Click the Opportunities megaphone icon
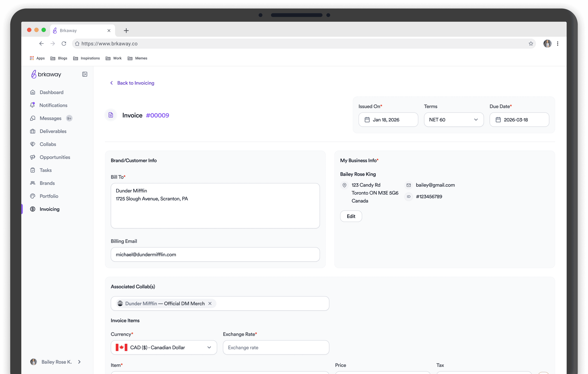Viewport: 588px width, 374px height. [x=33, y=157]
